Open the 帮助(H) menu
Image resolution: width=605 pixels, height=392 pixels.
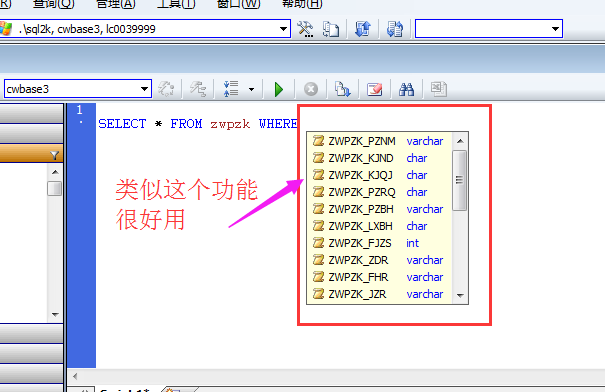[302, 4]
